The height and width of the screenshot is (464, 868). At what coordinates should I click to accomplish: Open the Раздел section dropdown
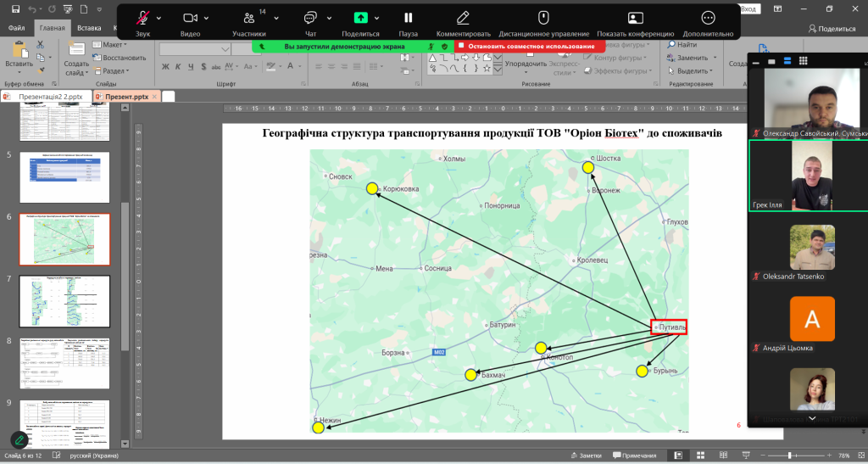coord(111,71)
